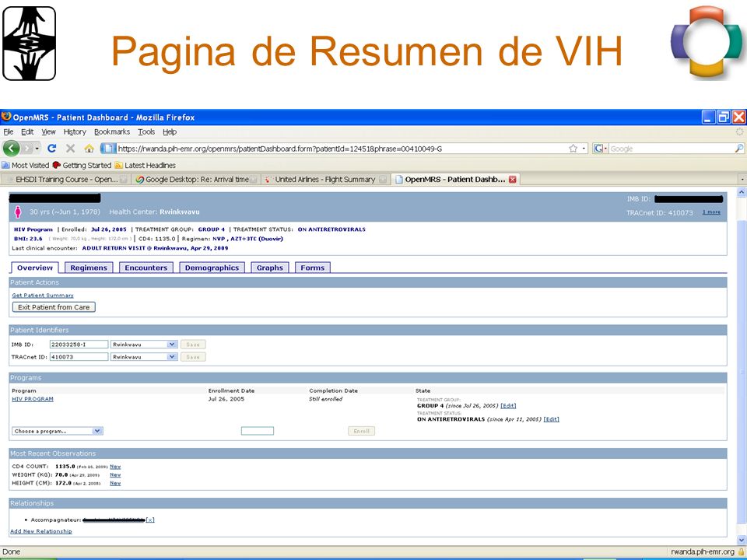Open the Graphs tab

coord(270,268)
